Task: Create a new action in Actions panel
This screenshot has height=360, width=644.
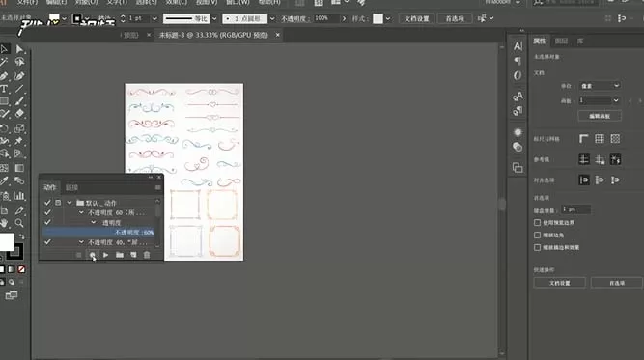Action: point(133,255)
